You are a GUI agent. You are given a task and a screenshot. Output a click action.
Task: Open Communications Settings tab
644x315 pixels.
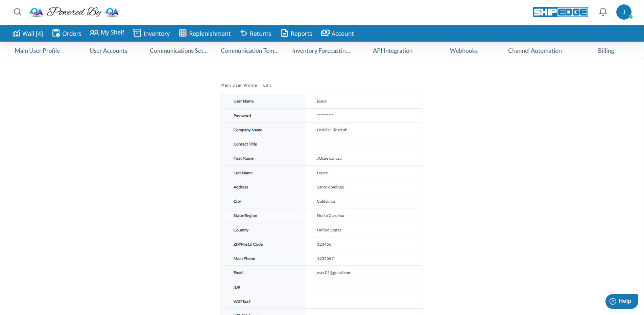pyautogui.click(x=178, y=51)
